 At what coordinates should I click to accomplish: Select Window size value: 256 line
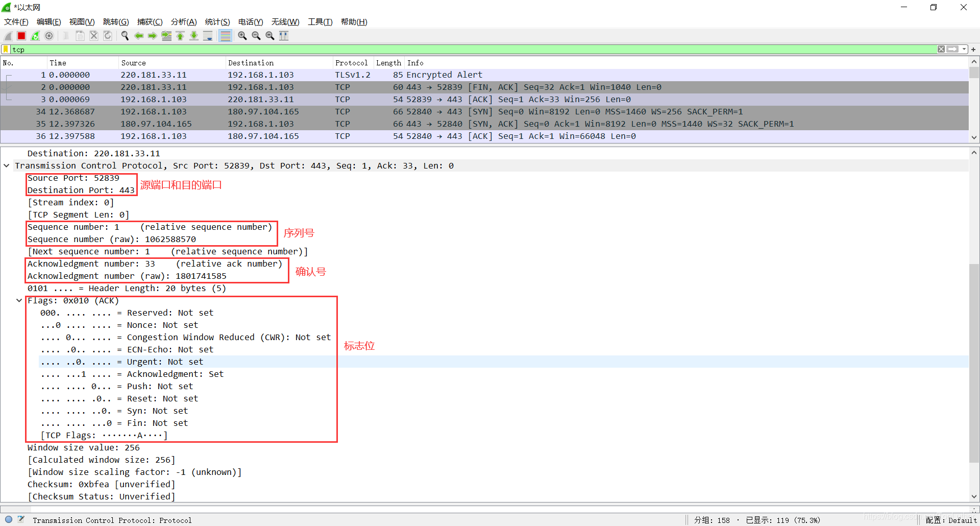(x=84, y=447)
